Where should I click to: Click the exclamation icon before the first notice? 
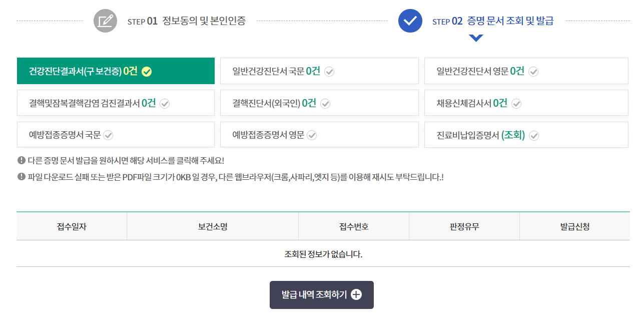20,160
